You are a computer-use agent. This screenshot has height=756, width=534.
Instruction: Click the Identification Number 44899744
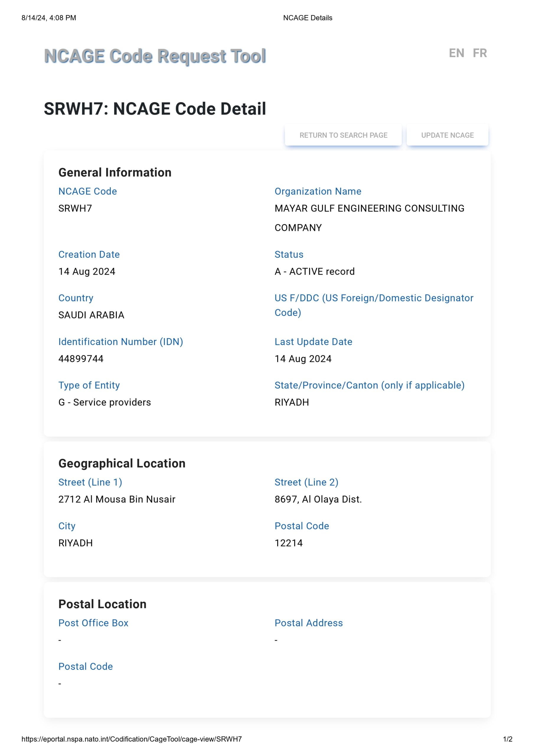click(81, 359)
